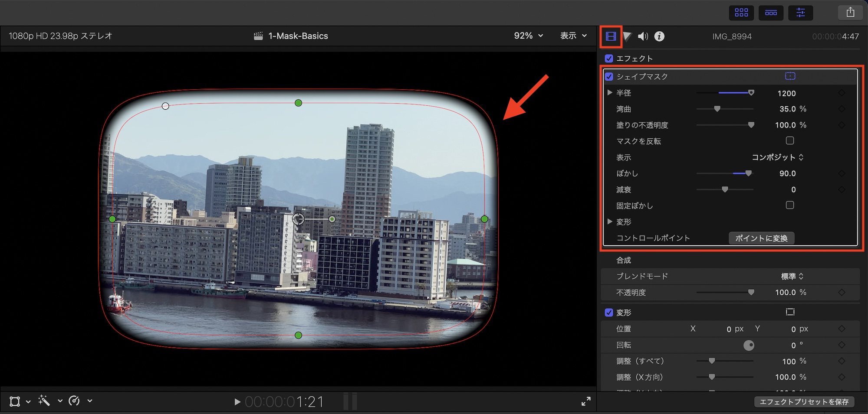The image size is (868, 414).
Task: Open the Video inspector tab
Action: tap(611, 36)
